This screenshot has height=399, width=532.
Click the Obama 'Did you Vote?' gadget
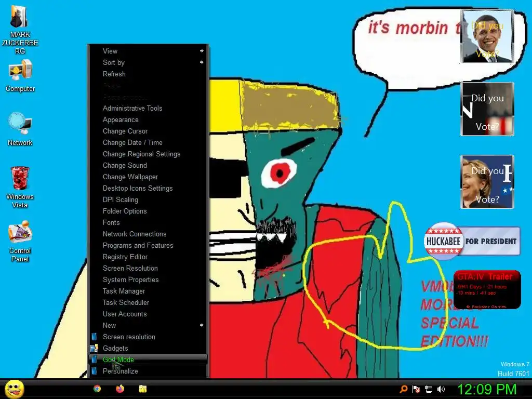point(487,36)
